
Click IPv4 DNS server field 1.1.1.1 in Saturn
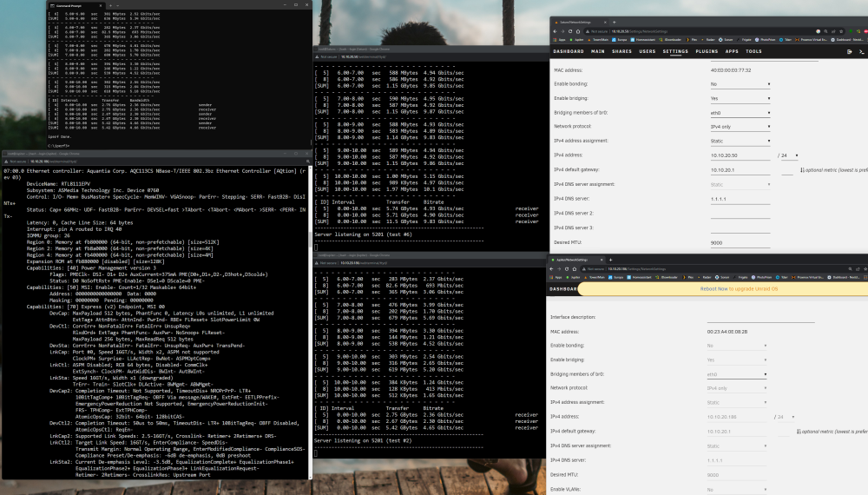tap(740, 199)
